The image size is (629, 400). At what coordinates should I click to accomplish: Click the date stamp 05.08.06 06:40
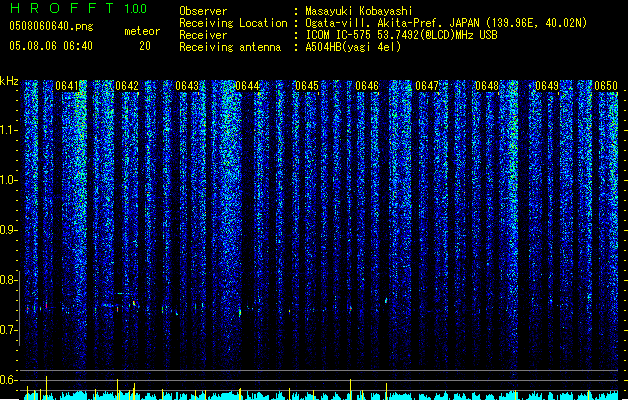coord(51,46)
